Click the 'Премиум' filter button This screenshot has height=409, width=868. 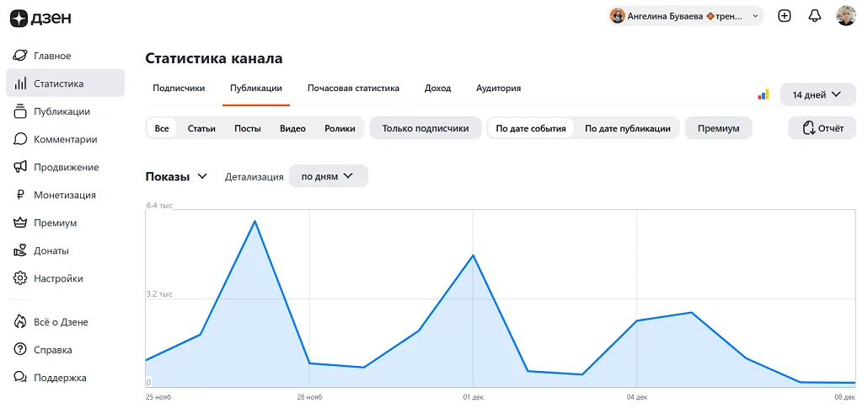718,128
